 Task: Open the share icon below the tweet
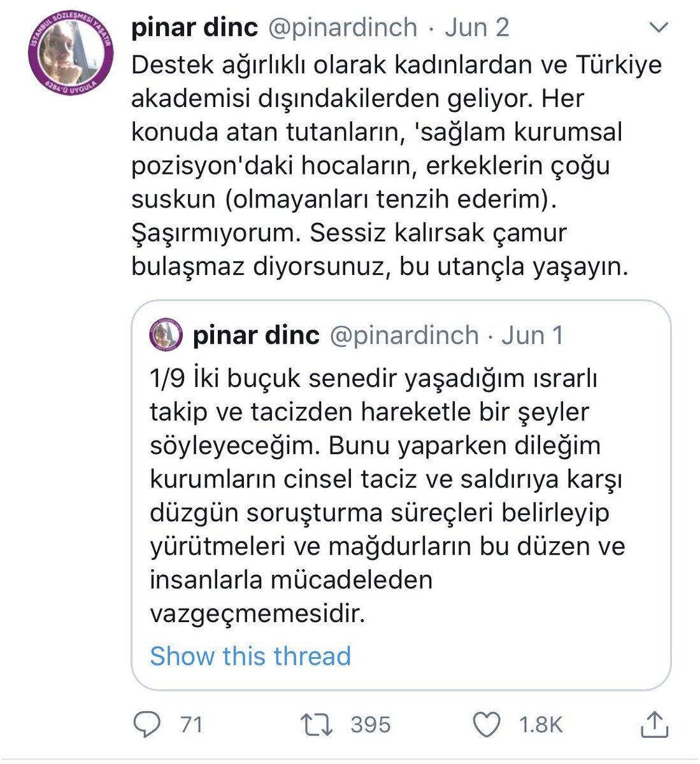(653, 724)
